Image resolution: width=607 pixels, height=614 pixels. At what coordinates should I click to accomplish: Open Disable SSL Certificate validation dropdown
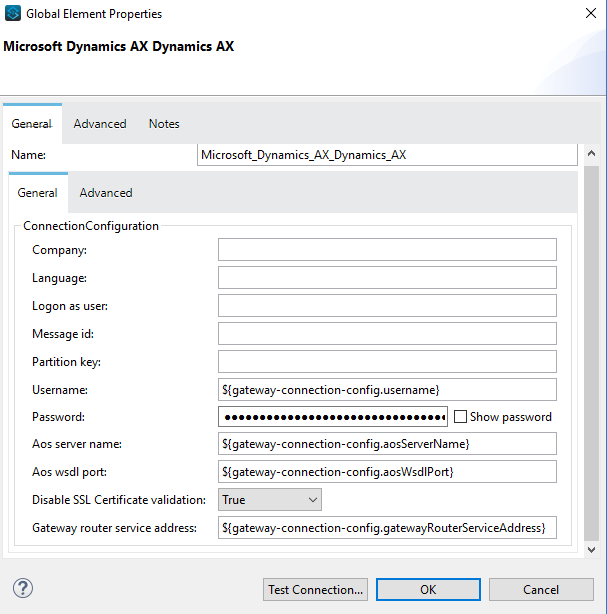point(270,499)
